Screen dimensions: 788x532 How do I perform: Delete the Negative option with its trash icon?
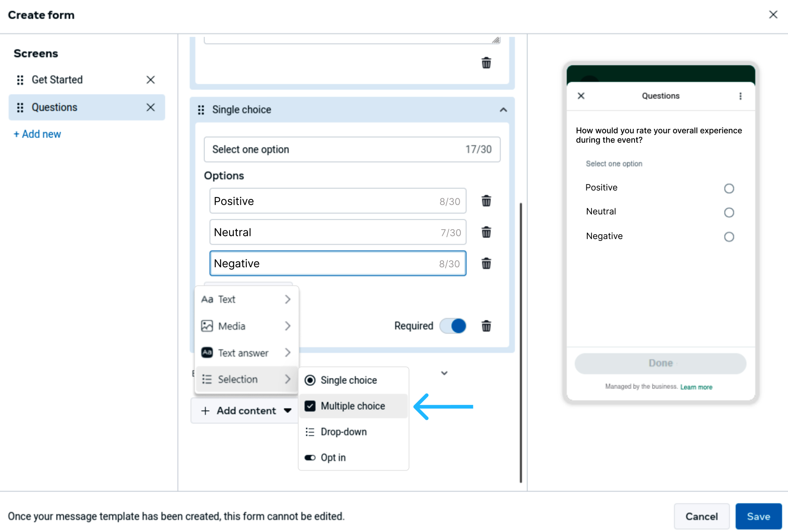486,263
